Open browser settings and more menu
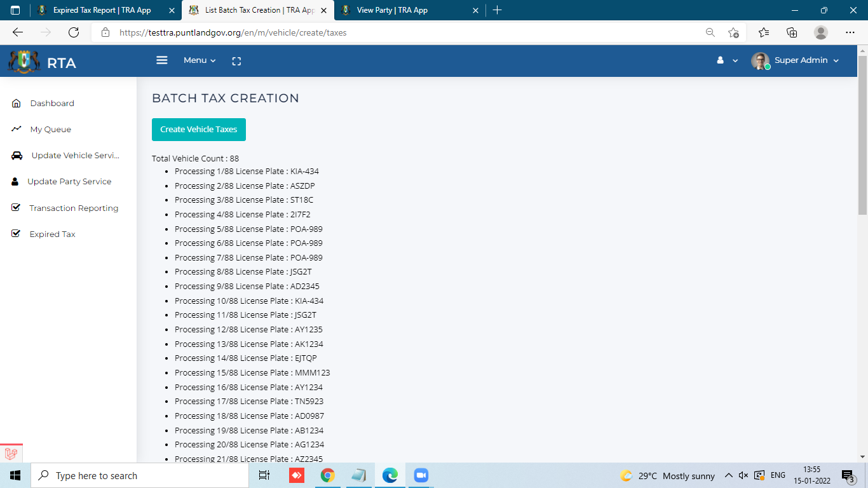 tap(850, 32)
